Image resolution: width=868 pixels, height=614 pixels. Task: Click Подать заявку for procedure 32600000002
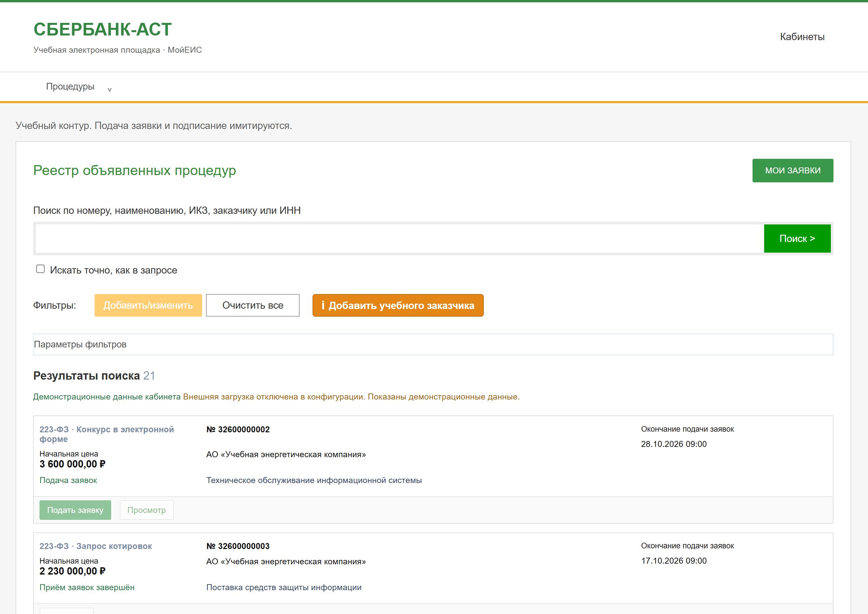click(75, 510)
